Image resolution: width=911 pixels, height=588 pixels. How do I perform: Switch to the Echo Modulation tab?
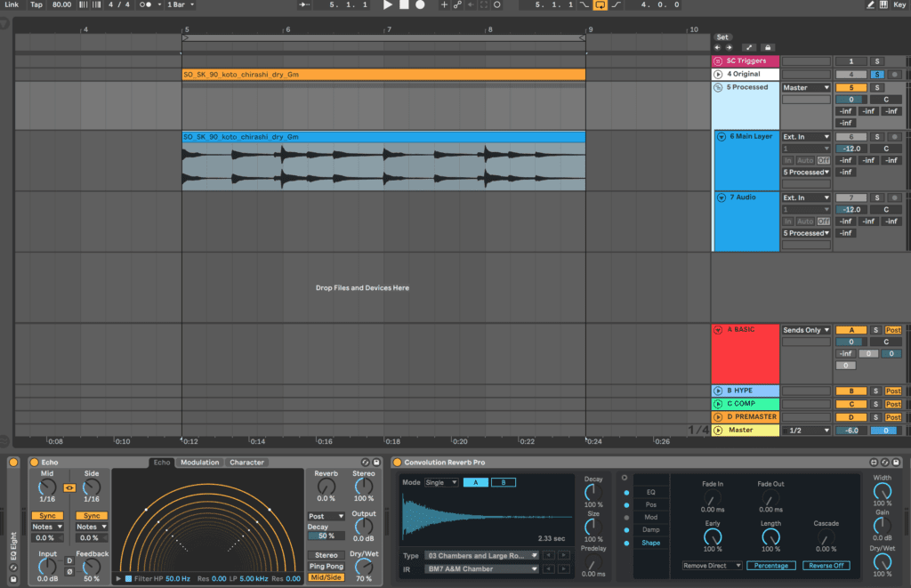(x=200, y=463)
